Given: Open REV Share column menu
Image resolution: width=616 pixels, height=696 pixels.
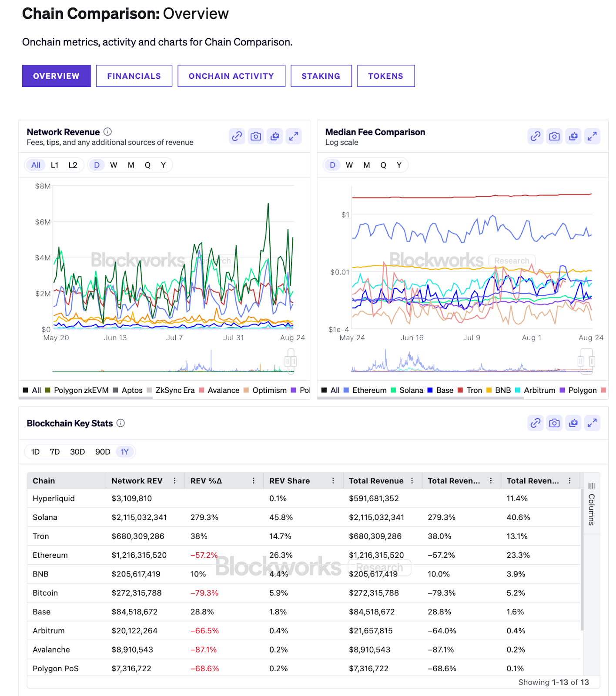Looking at the screenshot, I should point(333,481).
